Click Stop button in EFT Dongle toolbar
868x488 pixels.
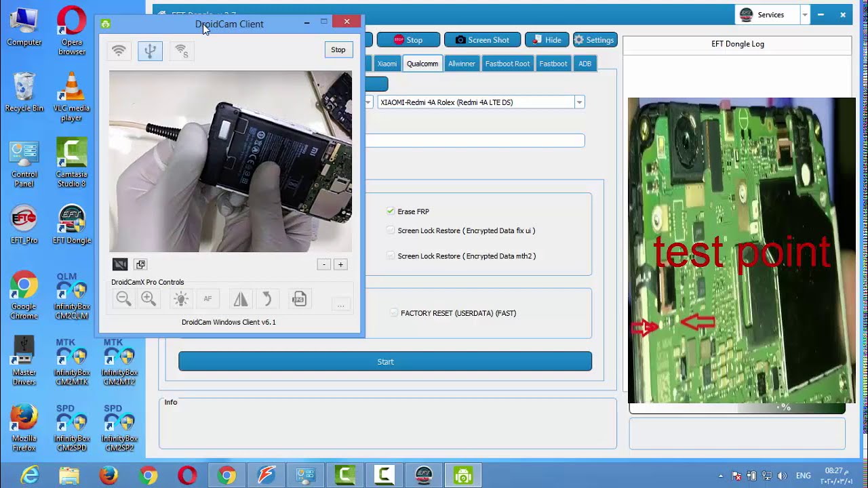408,40
